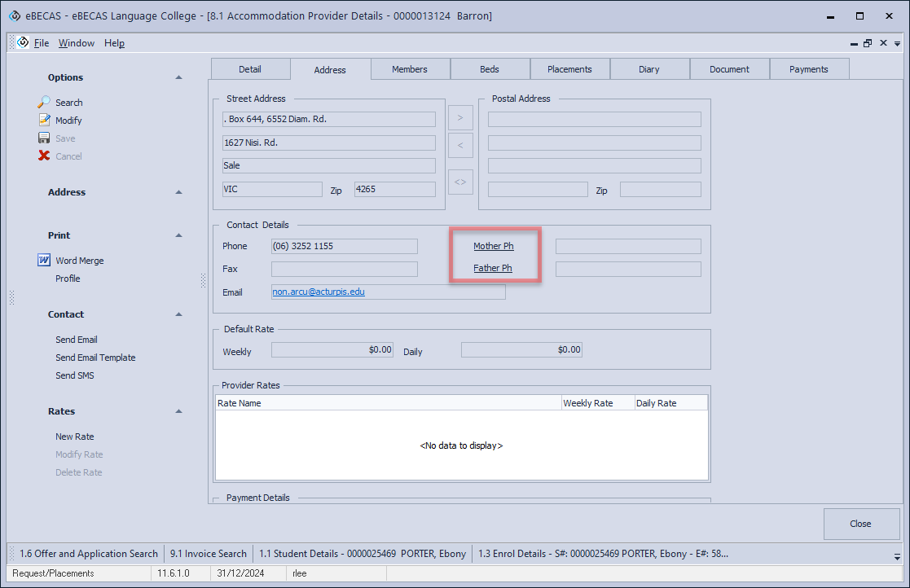Image resolution: width=910 pixels, height=588 pixels.
Task: Open the taskbar overflow dropdown arrow
Action: 897,555
